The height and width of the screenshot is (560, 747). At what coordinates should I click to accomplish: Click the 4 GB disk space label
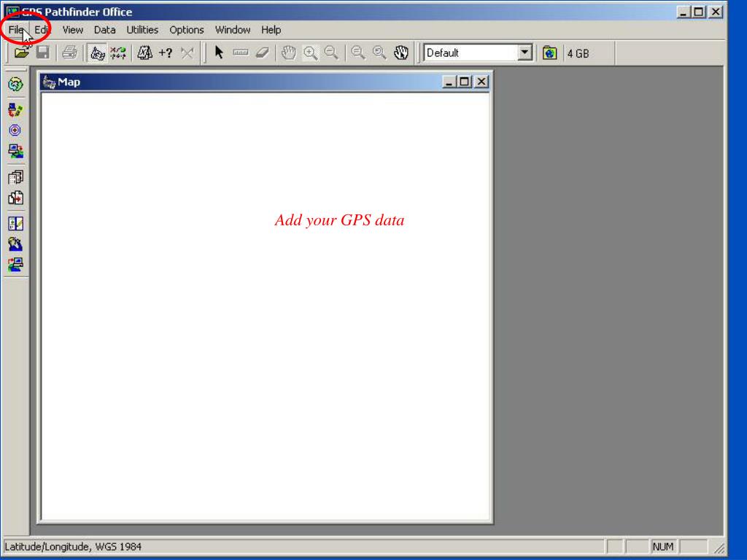pyautogui.click(x=578, y=53)
